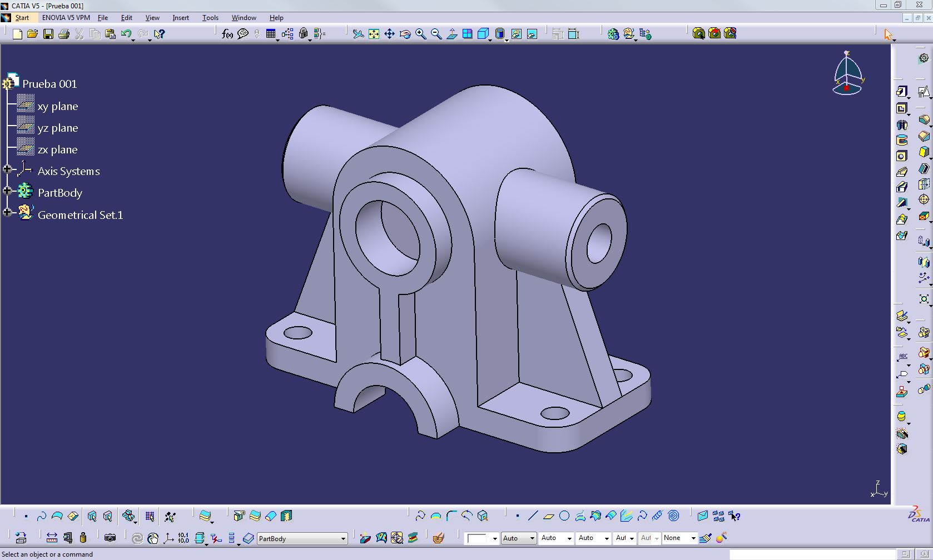Click the Shaft tool icon
Image resolution: width=933 pixels, height=560 pixels.
[902, 124]
